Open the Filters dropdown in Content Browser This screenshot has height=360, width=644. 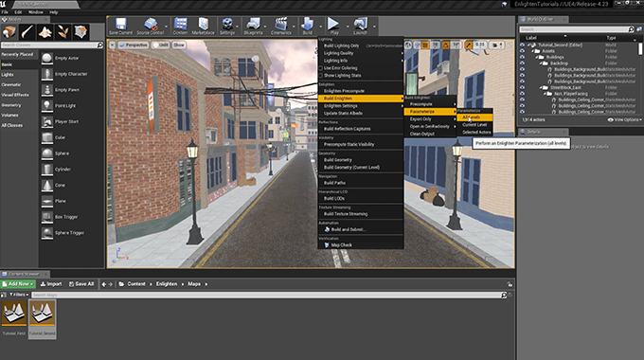pyautogui.click(x=19, y=295)
